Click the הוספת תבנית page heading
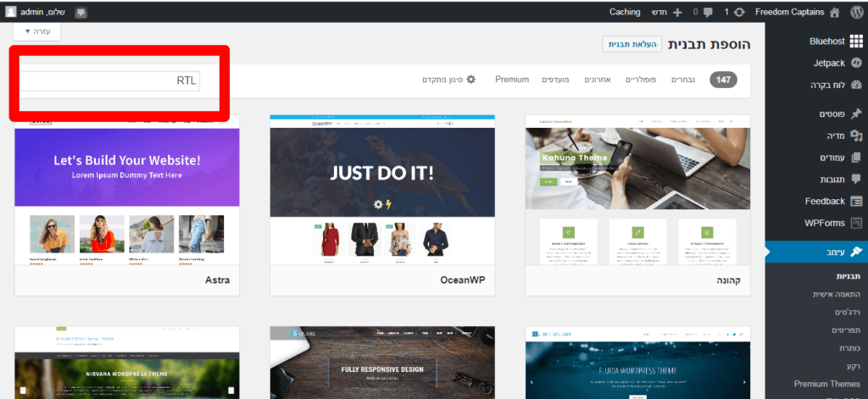Image resolution: width=868 pixels, height=399 pixels. pos(709,44)
